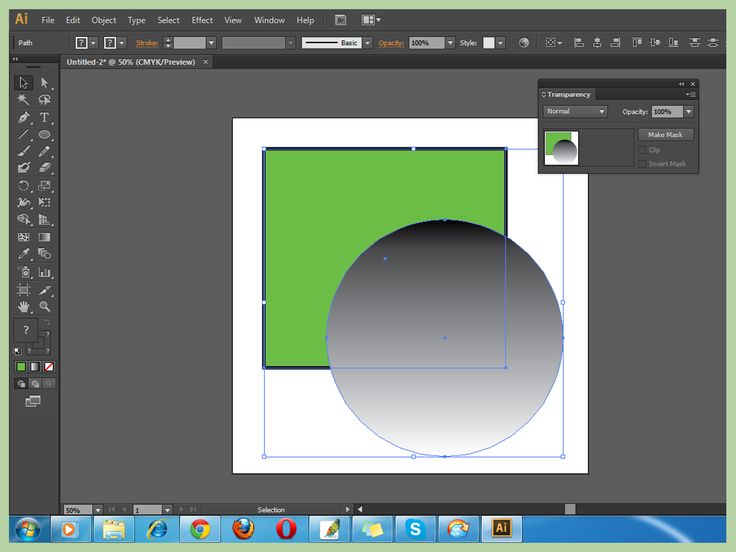Click the orange Stroke link
Screen dimensions: 736x552
[147, 43]
